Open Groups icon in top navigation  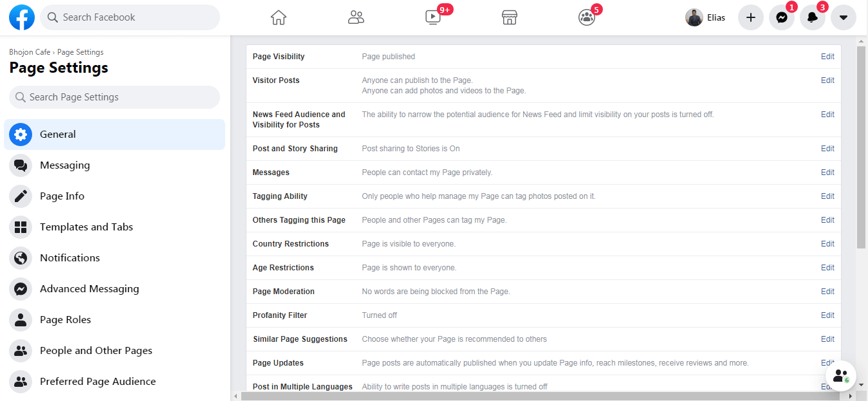coord(586,17)
